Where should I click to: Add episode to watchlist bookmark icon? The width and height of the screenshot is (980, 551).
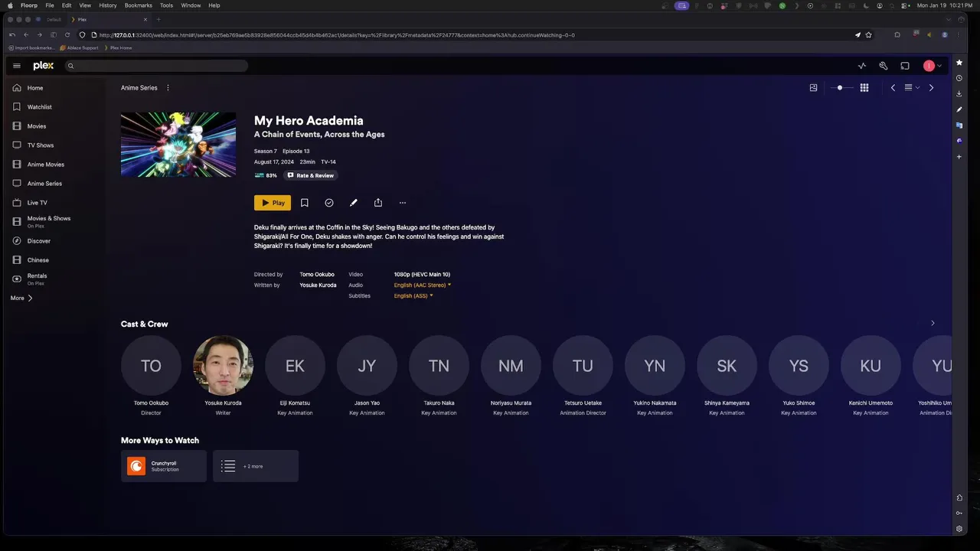tap(305, 203)
